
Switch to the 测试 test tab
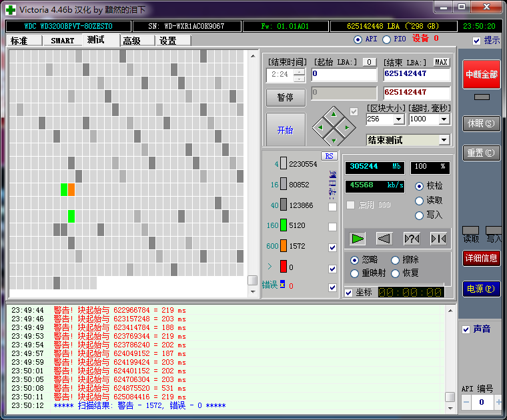click(x=101, y=40)
